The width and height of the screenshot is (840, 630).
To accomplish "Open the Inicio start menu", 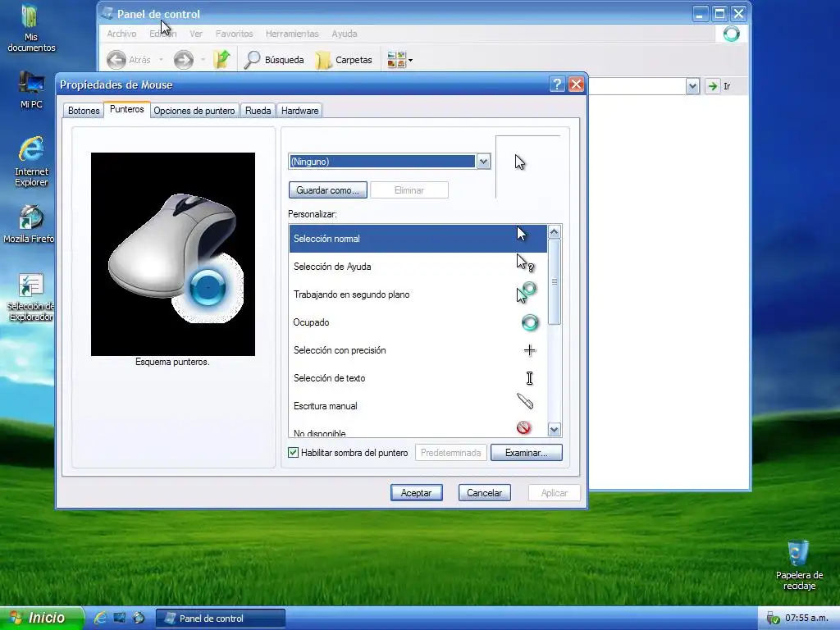I will (x=42, y=618).
